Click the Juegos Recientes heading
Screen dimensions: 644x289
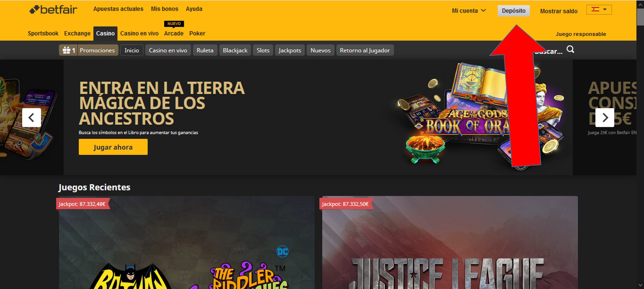pyautogui.click(x=94, y=187)
